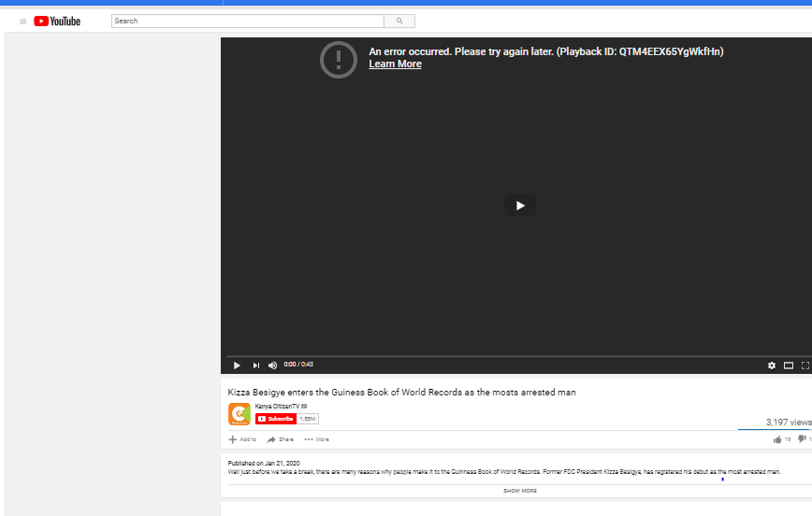Screen dimensions: 812x516
Task: Expand description with SHOW MORE
Action: pos(520,491)
